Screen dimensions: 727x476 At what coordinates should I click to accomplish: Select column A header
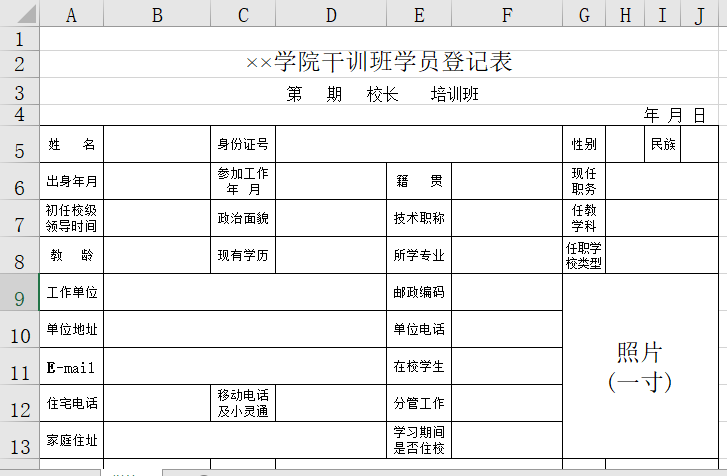(x=71, y=14)
